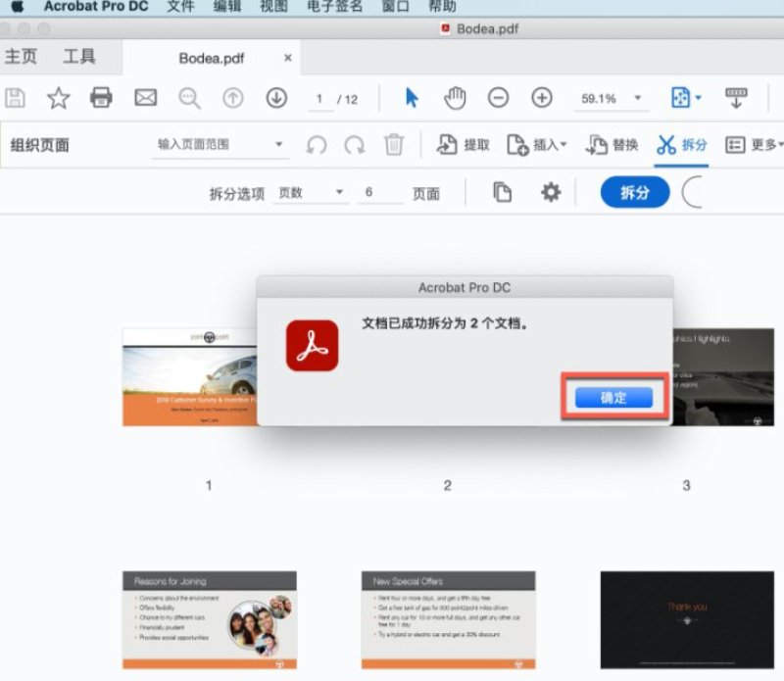Rotate pages counterclockwise icon
Viewport: 784px width, 681px height.
click(315, 144)
